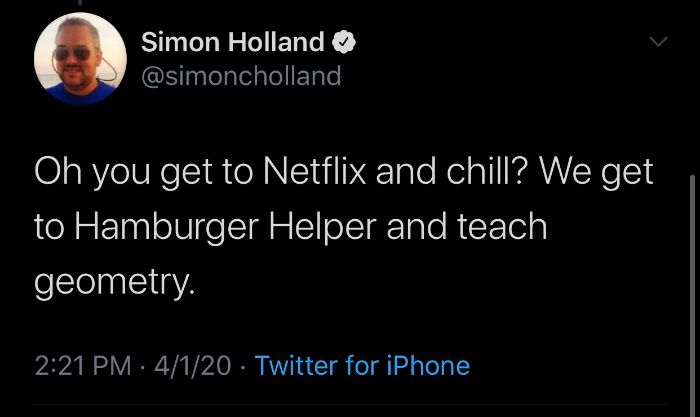Click the word Helper in the tweet

(x=323, y=227)
